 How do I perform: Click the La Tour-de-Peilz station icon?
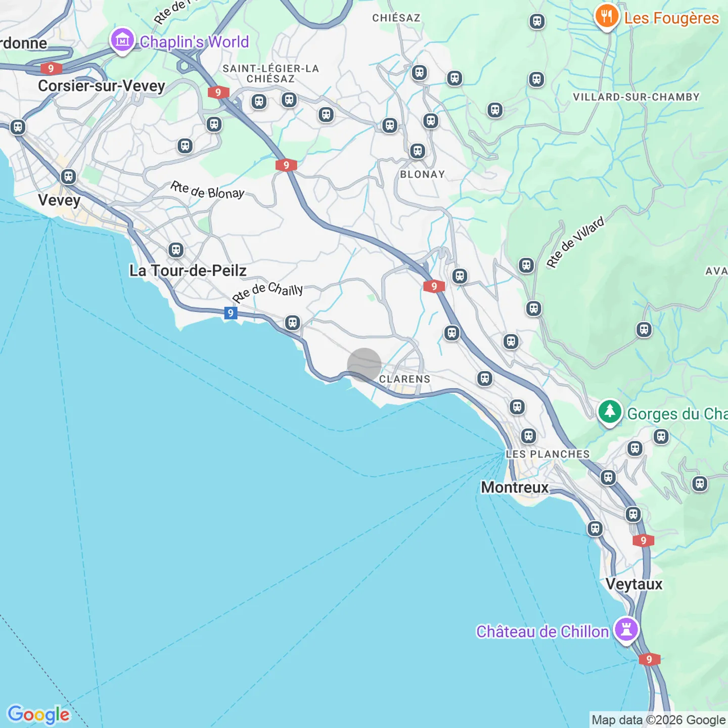click(176, 250)
